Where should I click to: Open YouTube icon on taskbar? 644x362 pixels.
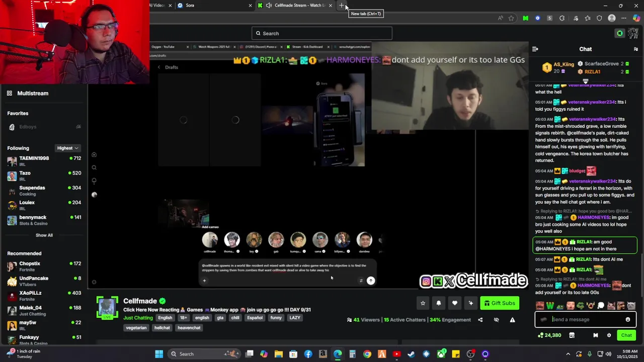[x=396, y=354]
